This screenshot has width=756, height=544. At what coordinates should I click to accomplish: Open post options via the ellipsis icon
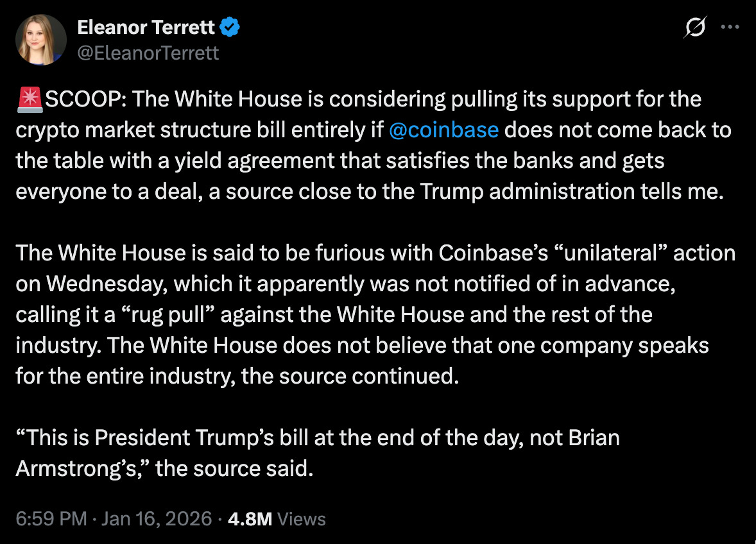pyautogui.click(x=731, y=27)
